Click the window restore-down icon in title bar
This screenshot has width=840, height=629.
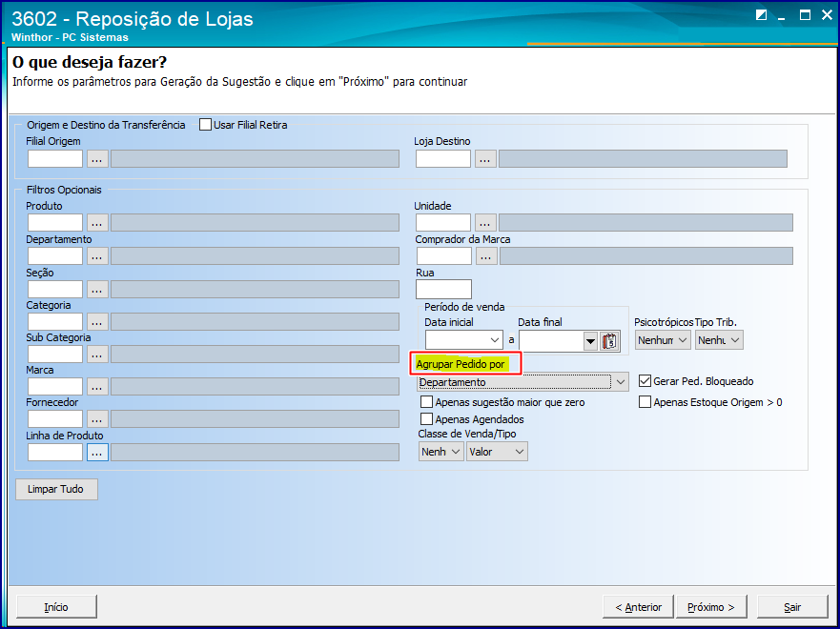761,15
